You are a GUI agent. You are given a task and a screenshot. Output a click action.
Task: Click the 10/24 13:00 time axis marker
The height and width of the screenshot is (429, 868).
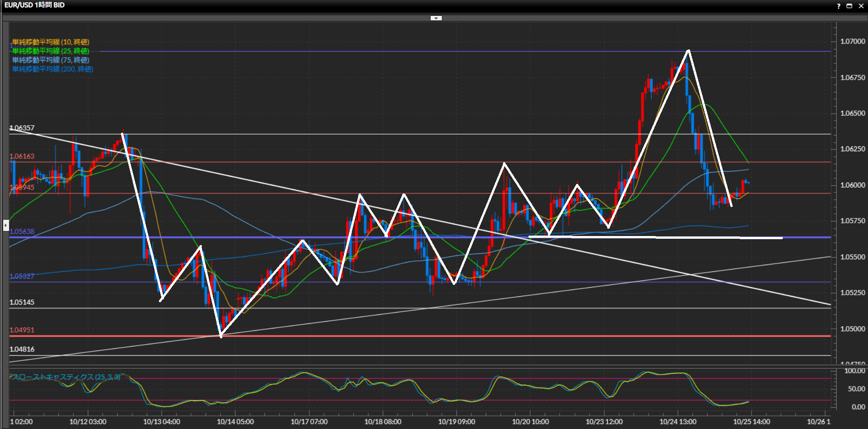[x=678, y=422]
